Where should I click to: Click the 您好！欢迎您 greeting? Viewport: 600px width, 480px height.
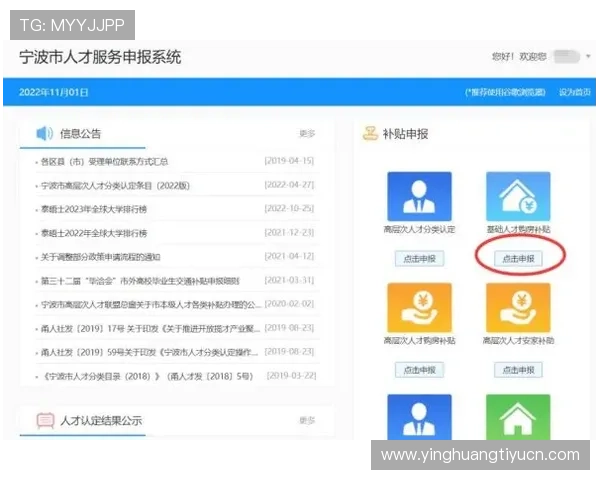(519, 57)
